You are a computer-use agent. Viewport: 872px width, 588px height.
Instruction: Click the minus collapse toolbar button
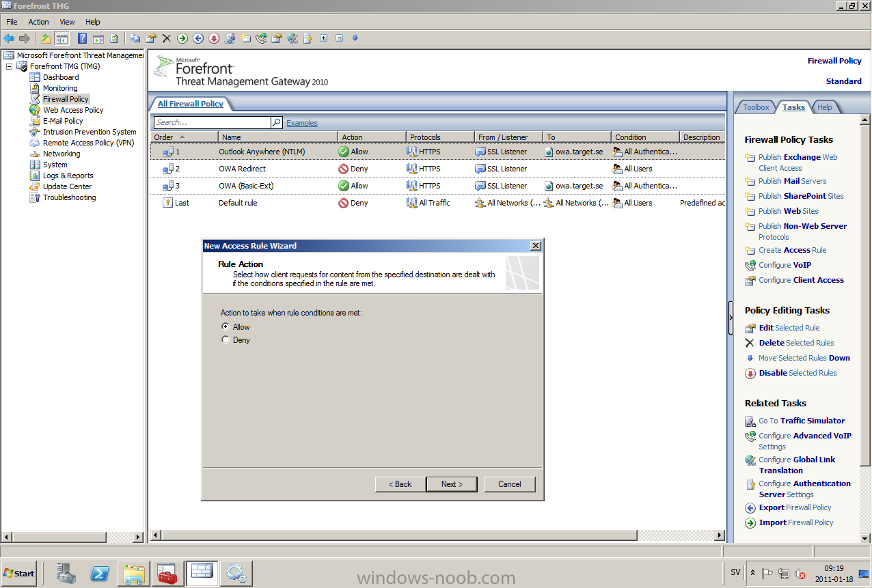coord(339,38)
